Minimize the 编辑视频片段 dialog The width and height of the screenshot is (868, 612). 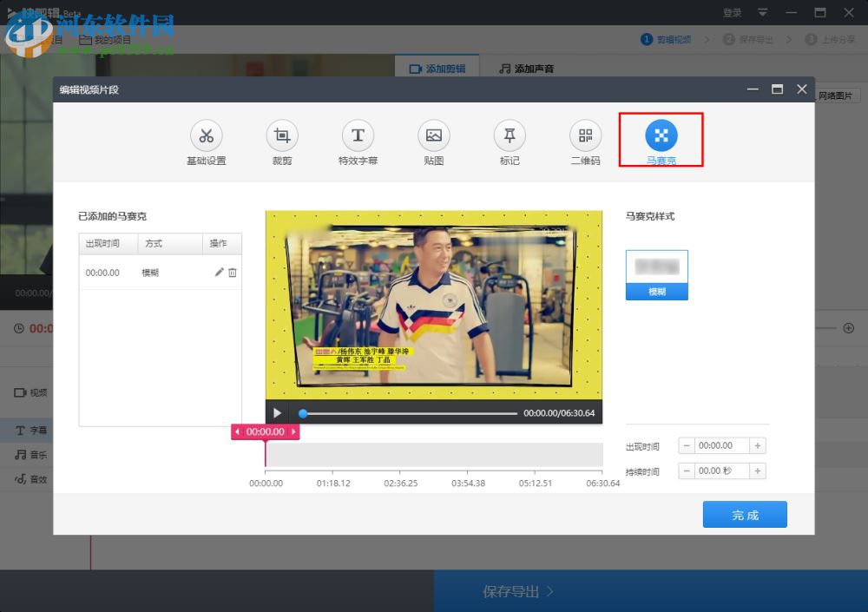tap(753, 89)
